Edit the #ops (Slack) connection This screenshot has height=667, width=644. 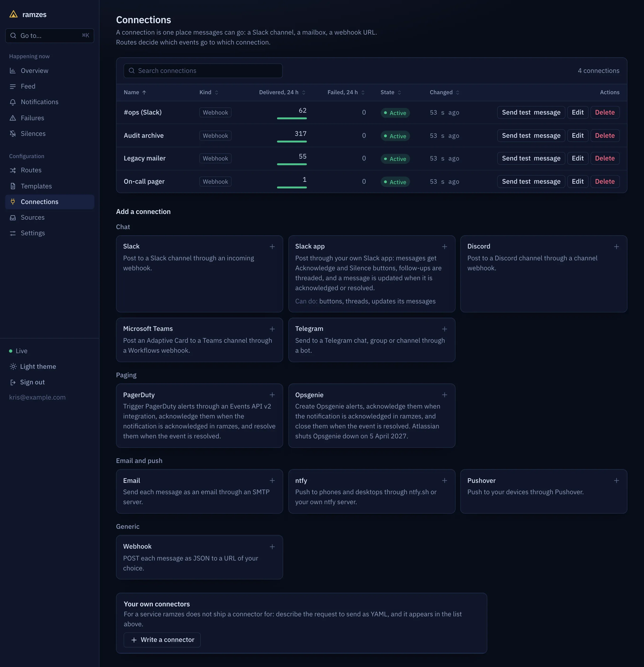577,112
